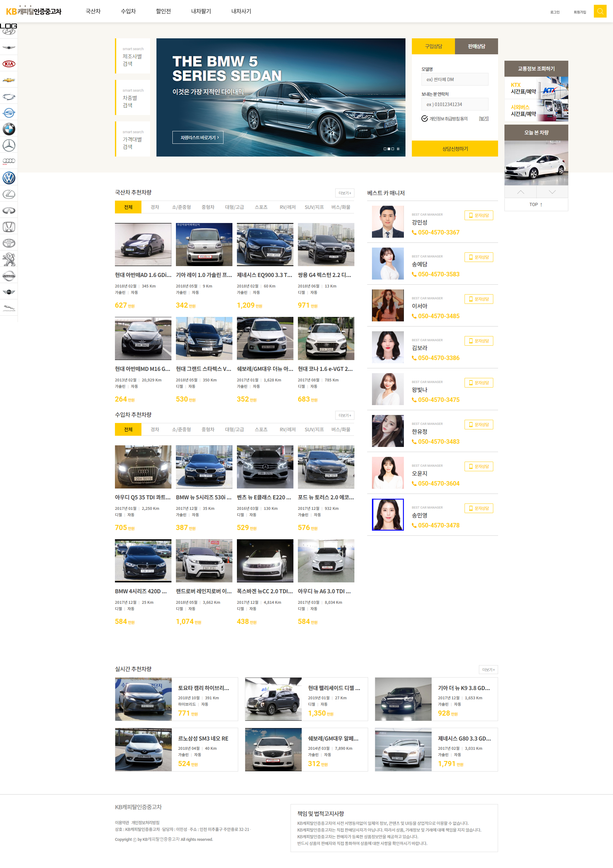Select the Peugeot lion logo in sidebar
The width and height of the screenshot is (613, 868).
click(x=9, y=260)
